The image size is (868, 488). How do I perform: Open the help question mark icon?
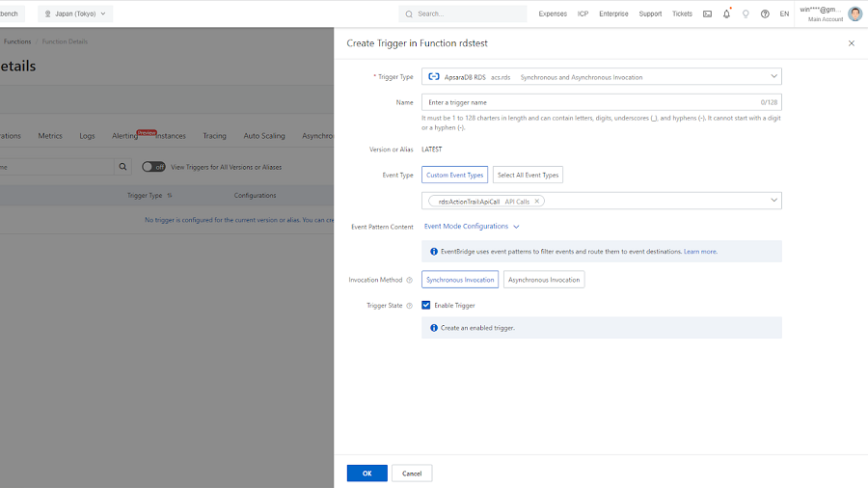765,14
